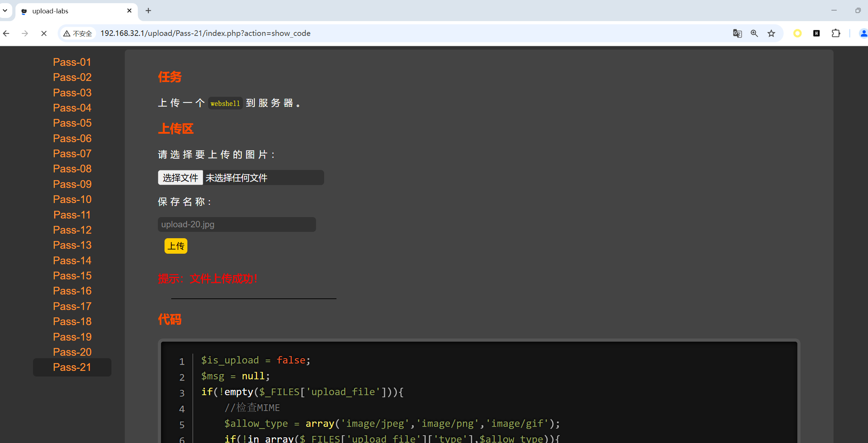This screenshot has height=443, width=868.
Task: Select the upload-labs browser tab
Action: (70, 11)
